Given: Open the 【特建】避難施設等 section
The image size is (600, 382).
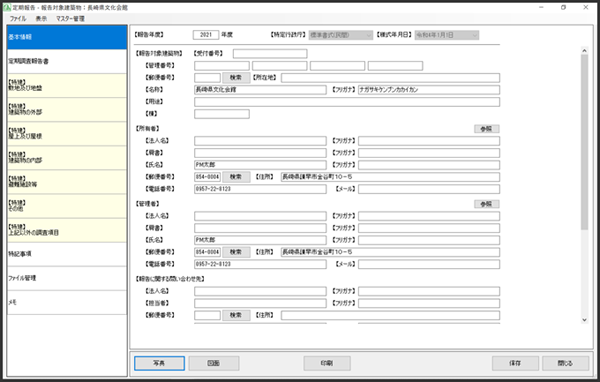Looking at the screenshot, I should 67,182.
